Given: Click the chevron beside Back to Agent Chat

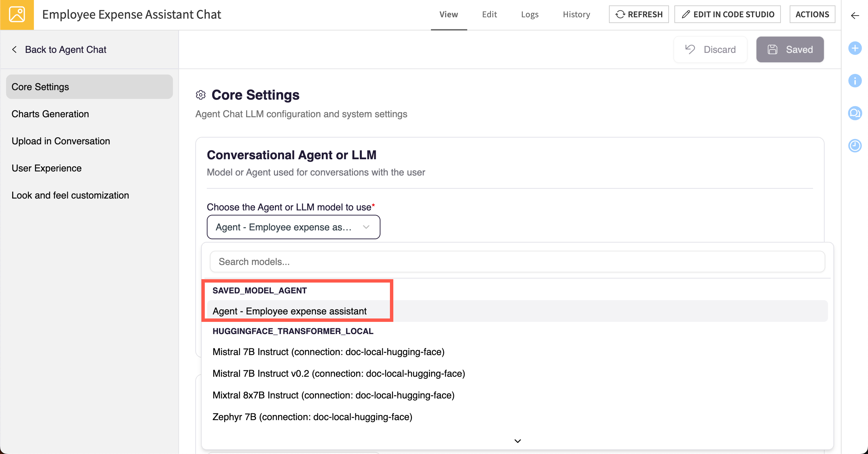Looking at the screenshot, I should (x=14, y=49).
